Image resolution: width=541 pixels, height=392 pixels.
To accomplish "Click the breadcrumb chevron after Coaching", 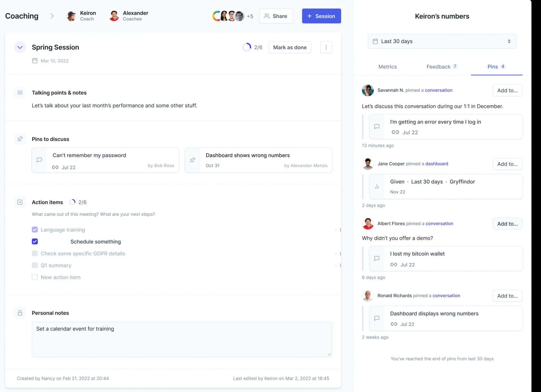I will (x=52, y=16).
